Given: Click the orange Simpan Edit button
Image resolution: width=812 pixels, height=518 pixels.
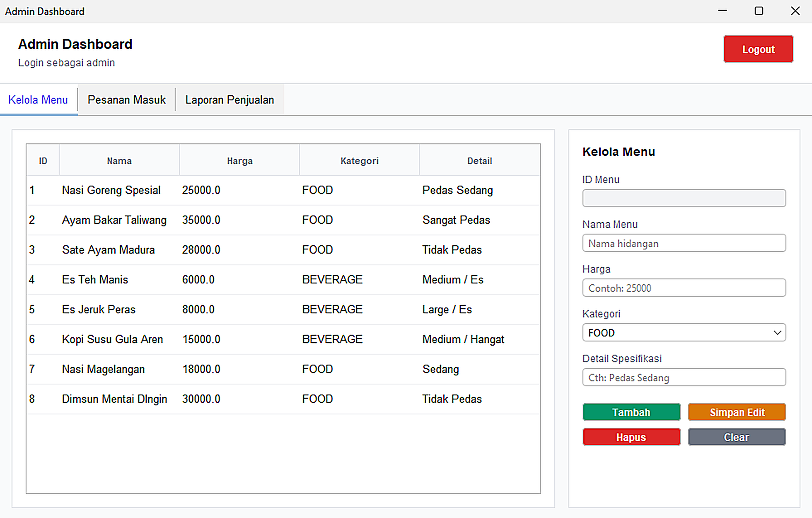Looking at the screenshot, I should 737,412.
